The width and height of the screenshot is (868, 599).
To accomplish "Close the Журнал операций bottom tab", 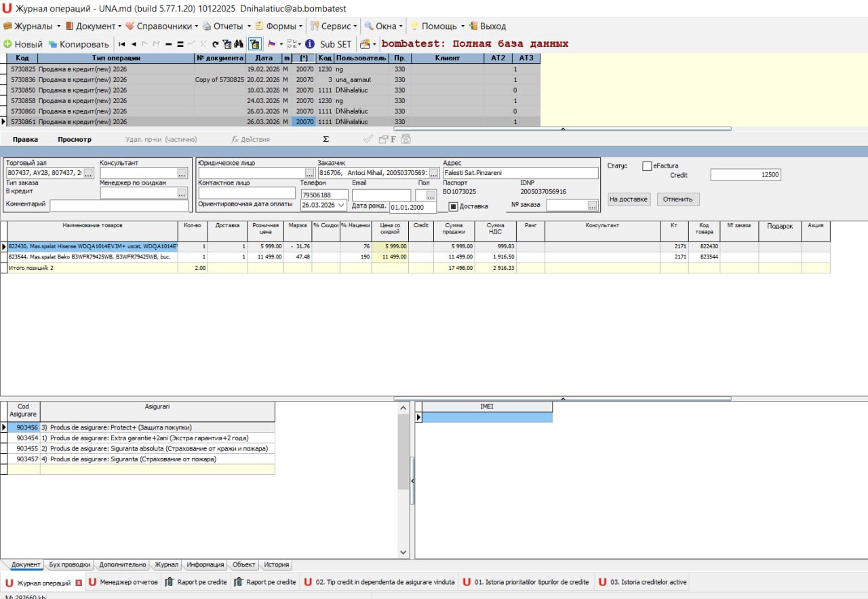I will pos(79,583).
